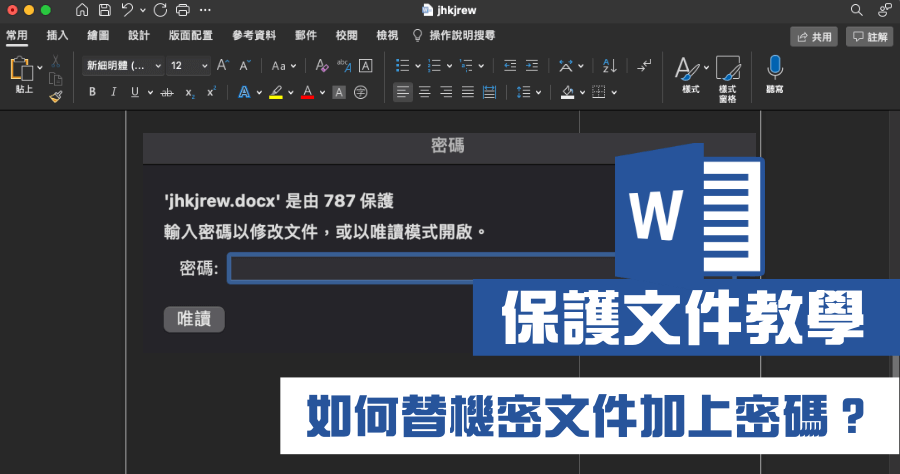Toggle italic formatting
900x474 pixels.
pos(113,92)
